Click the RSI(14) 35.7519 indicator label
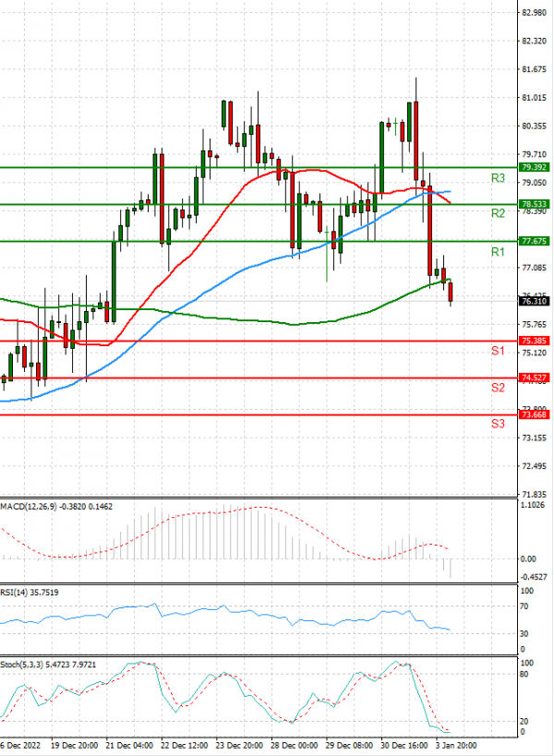 30,592
